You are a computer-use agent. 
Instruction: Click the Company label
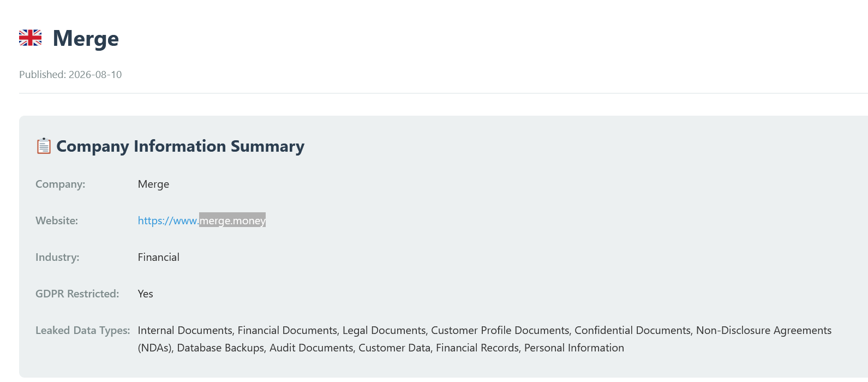pos(60,184)
